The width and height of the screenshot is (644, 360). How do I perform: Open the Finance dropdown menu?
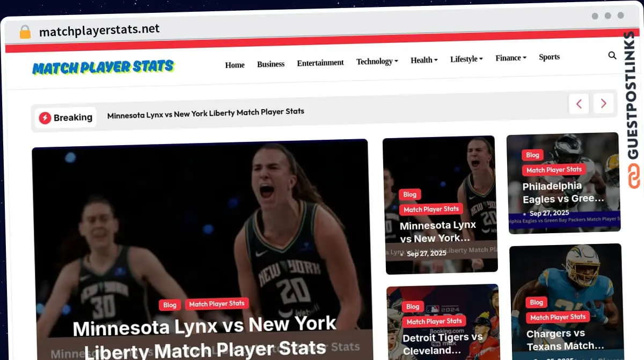510,57
